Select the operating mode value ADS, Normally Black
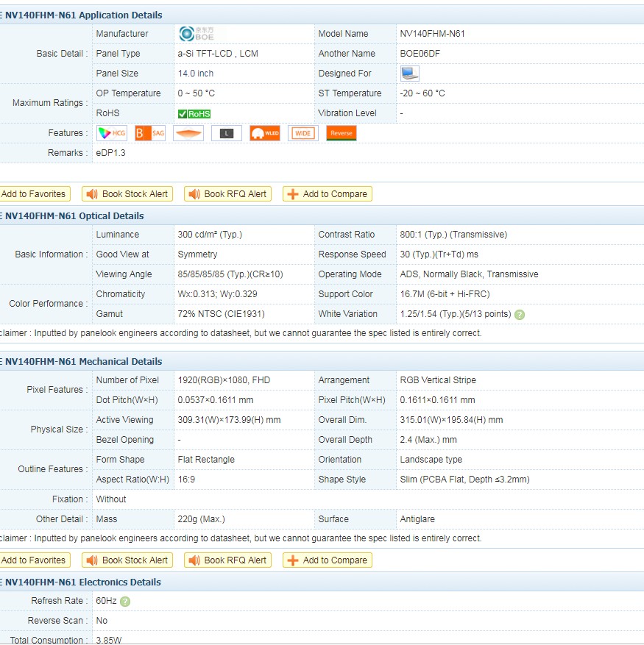The width and height of the screenshot is (644, 645). [x=469, y=274]
